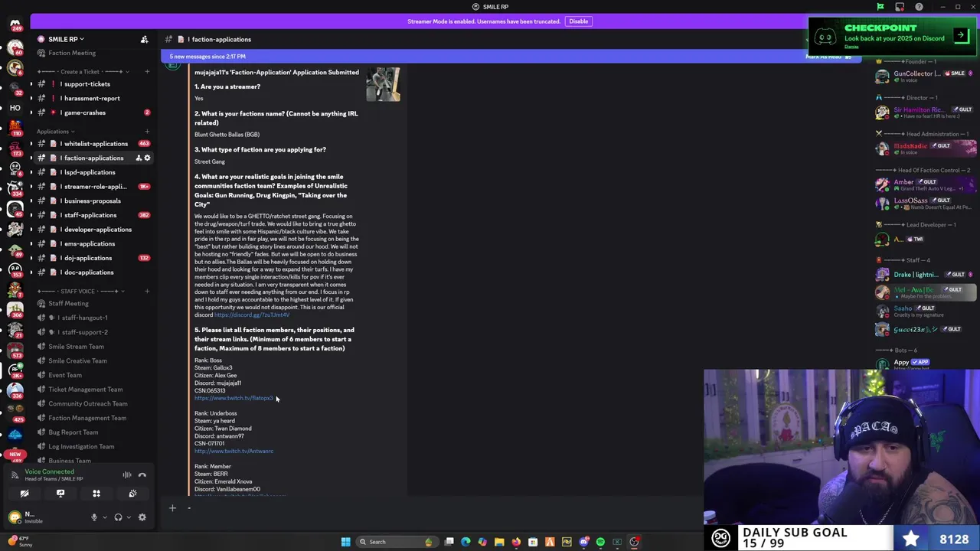This screenshot has width=980, height=551.
Task: Add a channel to the Create a Ticket category
Action: click(147, 72)
